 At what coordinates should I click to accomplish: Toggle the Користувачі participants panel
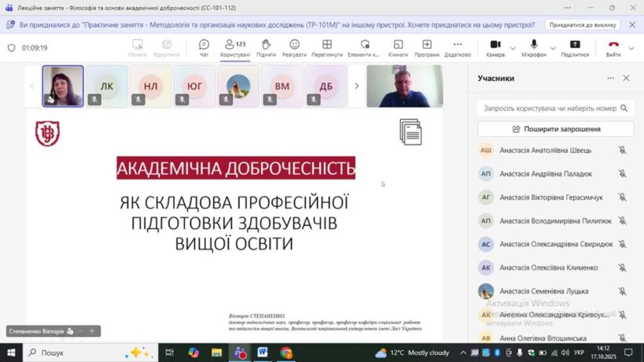(x=234, y=47)
